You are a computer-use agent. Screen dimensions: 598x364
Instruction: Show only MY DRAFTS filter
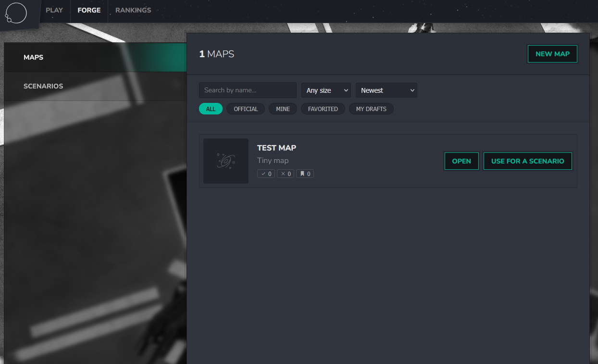pos(371,109)
